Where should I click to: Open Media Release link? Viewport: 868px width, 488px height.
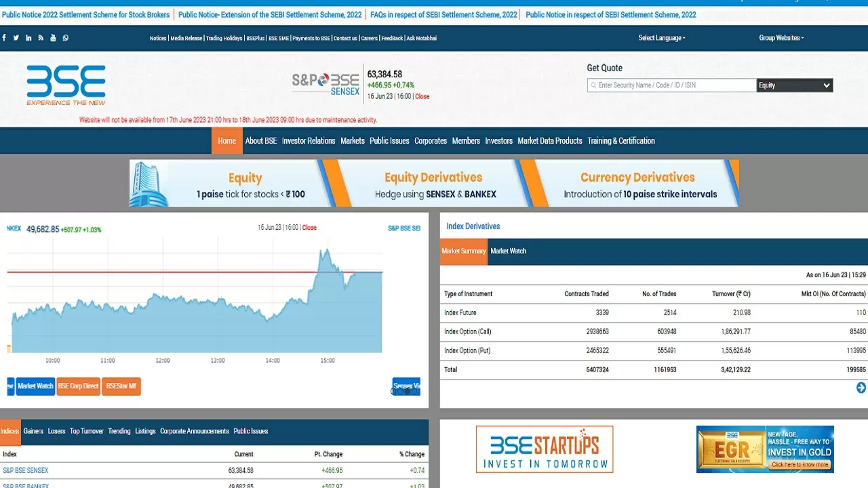coord(186,39)
